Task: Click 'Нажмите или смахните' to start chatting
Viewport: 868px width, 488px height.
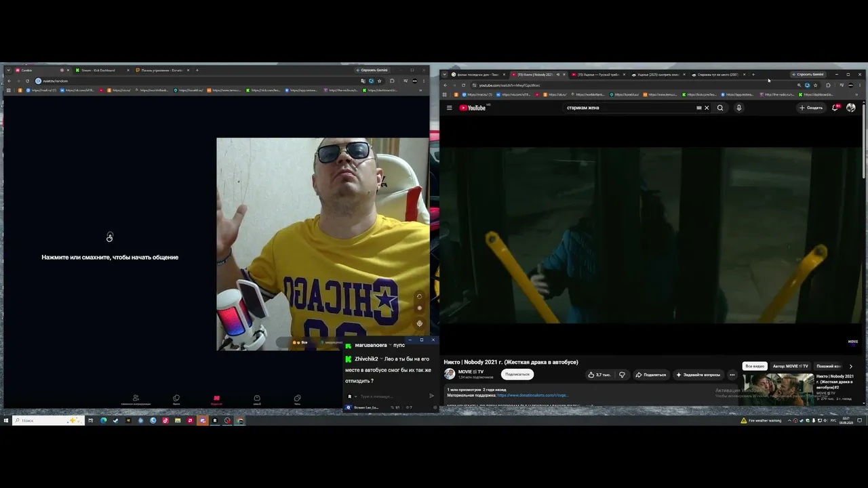Action: pyautogui.click(x=110, y=258)
